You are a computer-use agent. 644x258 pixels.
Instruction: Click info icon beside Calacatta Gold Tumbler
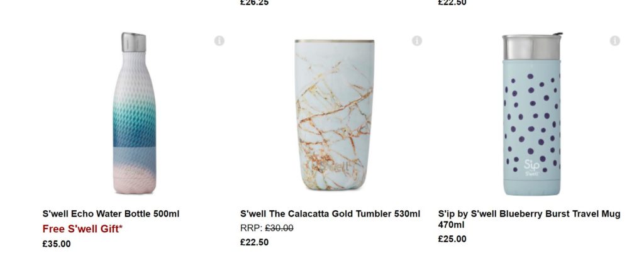(417, 41)
